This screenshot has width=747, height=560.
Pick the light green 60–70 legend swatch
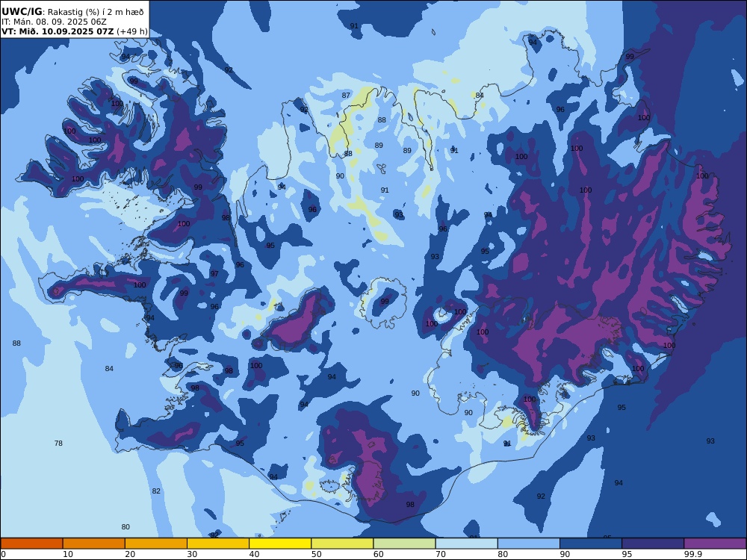pyautogui.click(x=404, y=544)
